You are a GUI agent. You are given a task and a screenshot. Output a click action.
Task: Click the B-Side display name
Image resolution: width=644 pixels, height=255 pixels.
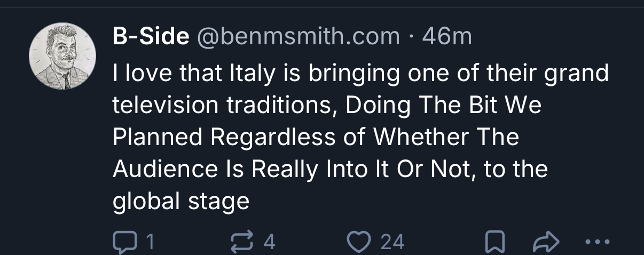[x=151, y=37]
